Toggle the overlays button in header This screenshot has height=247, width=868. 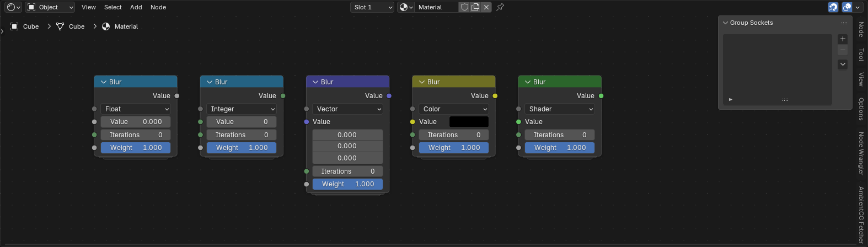847,7
